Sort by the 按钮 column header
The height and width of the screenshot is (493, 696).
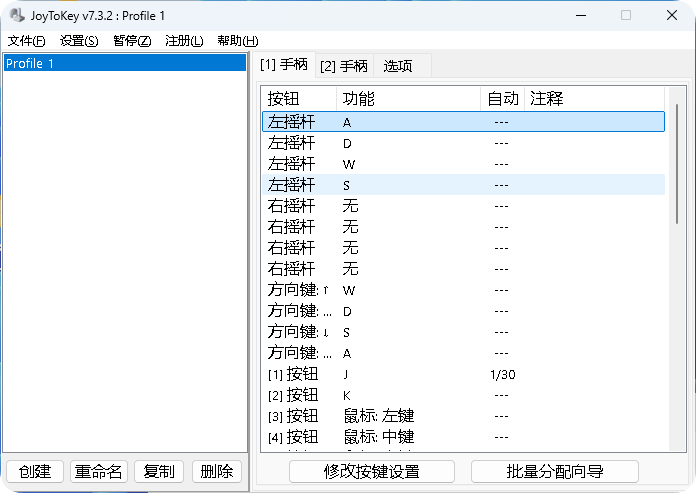point(299,99)
